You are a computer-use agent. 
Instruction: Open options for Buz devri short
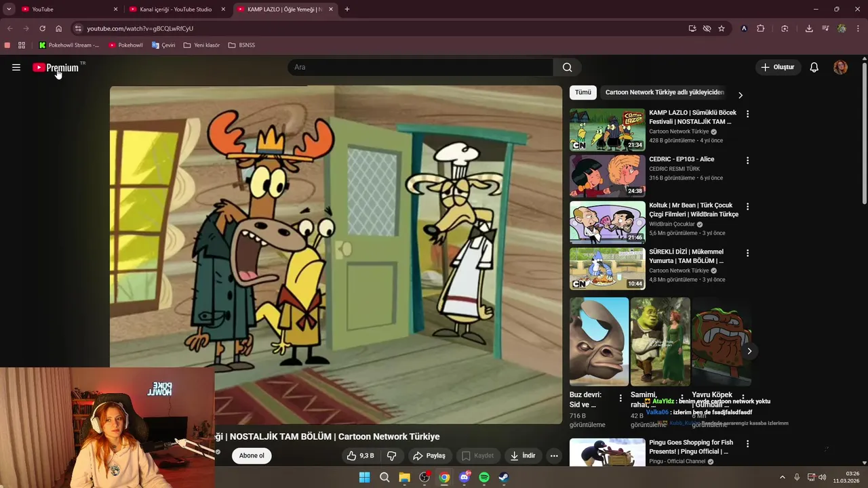[x=620, y=398]
